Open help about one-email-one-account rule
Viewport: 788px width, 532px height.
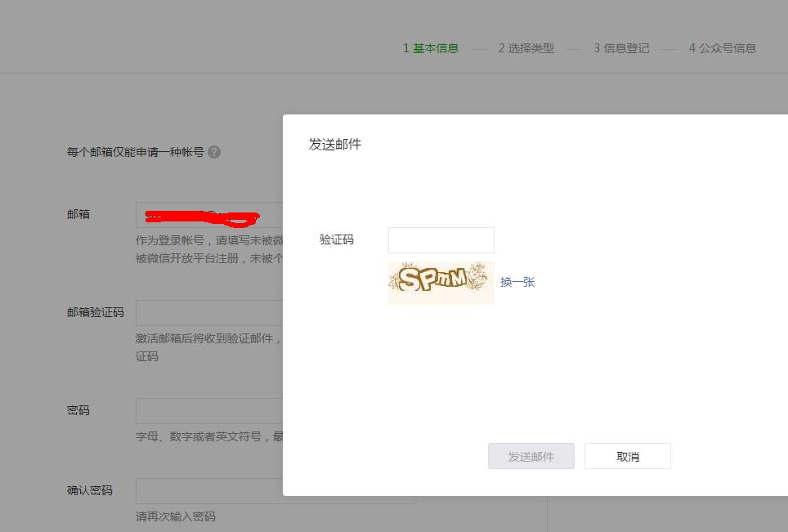click(x=213, y=152)
